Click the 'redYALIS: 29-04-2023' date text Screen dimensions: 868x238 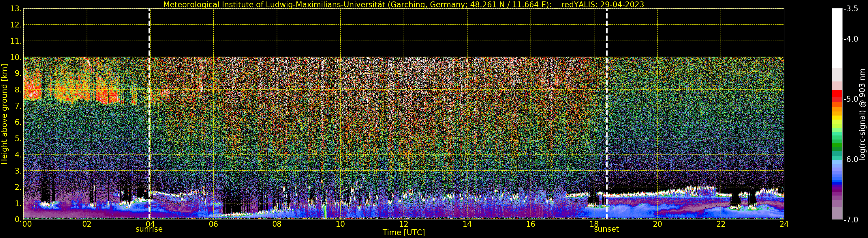coord(602,5)
